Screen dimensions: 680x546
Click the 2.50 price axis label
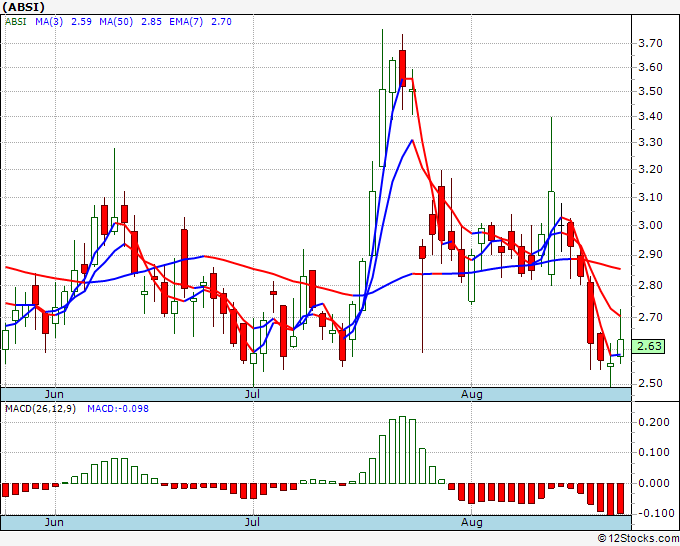(650, 383)
